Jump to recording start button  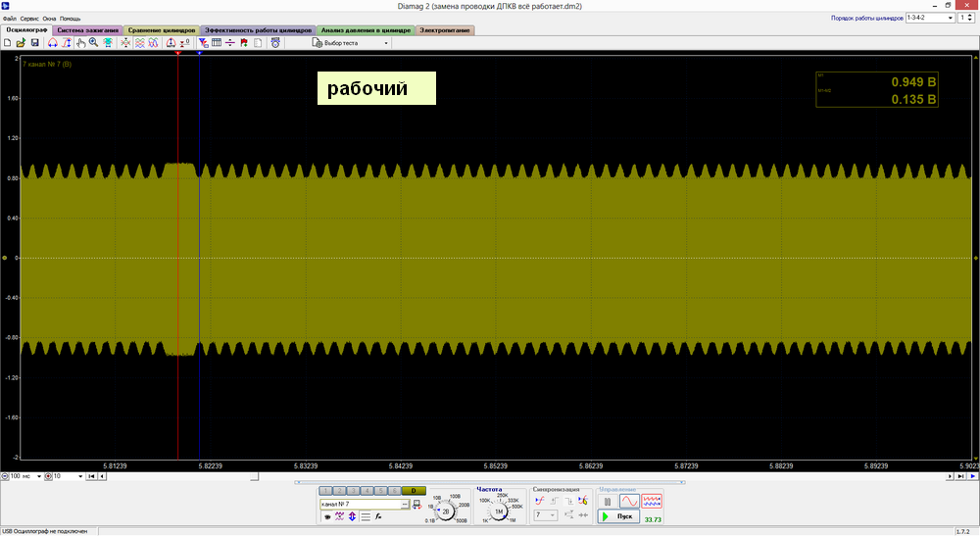pyautogui.click(x=91, y=476)
